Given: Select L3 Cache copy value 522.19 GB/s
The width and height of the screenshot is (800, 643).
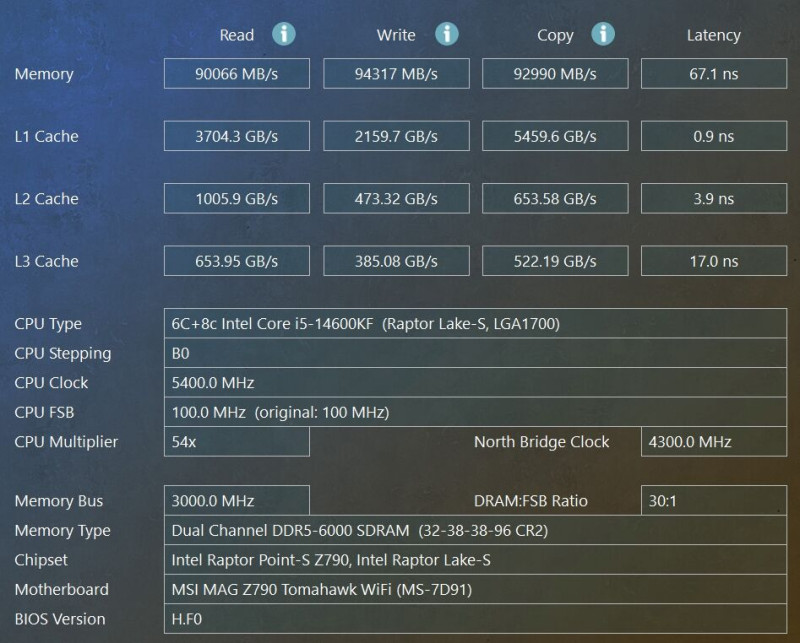Looking at the screenshot, I should [555, 261].
